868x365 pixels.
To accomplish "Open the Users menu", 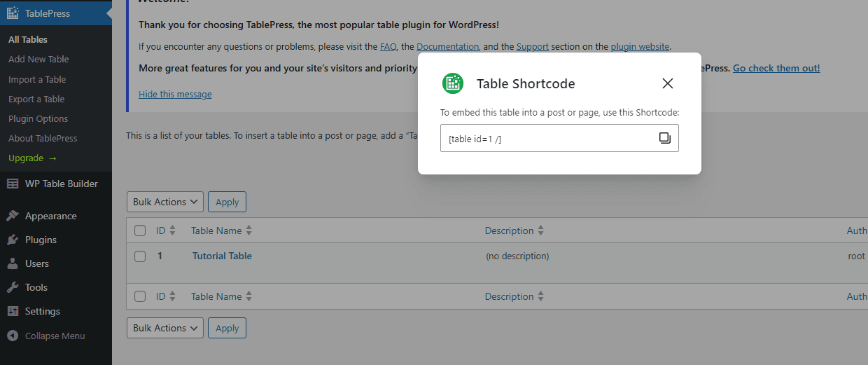I will [x=56, y=263].
